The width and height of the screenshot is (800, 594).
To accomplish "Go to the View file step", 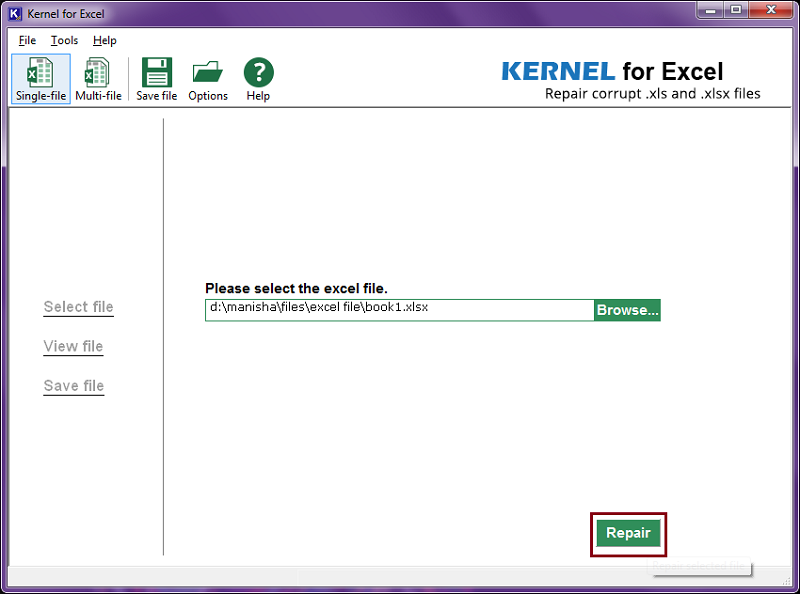I will pyautogui.click(x=73, y=346).
